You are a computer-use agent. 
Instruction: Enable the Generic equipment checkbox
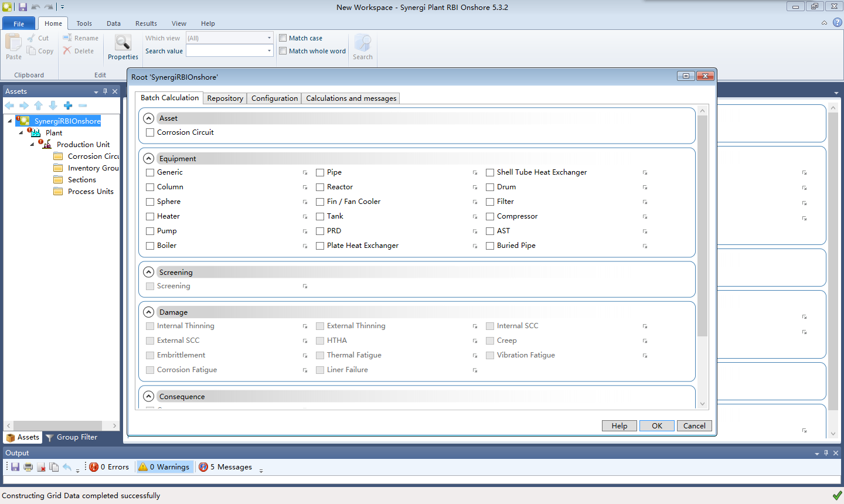150,172
